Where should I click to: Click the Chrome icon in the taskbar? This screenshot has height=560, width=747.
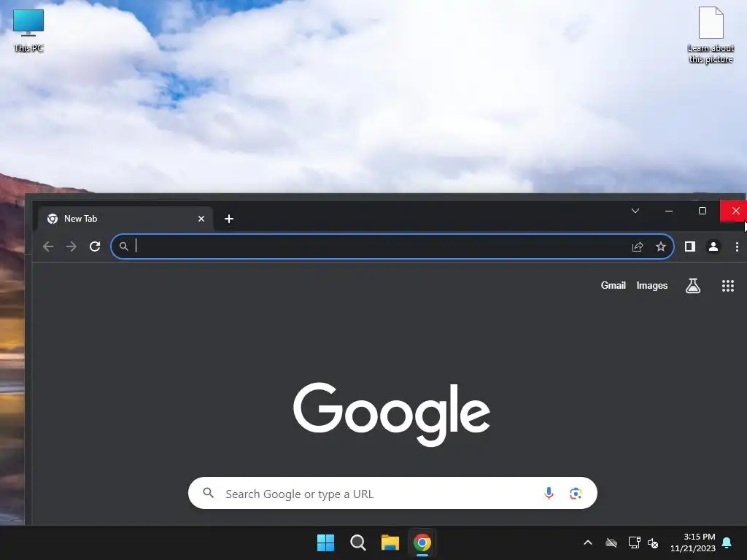(422, 542)
